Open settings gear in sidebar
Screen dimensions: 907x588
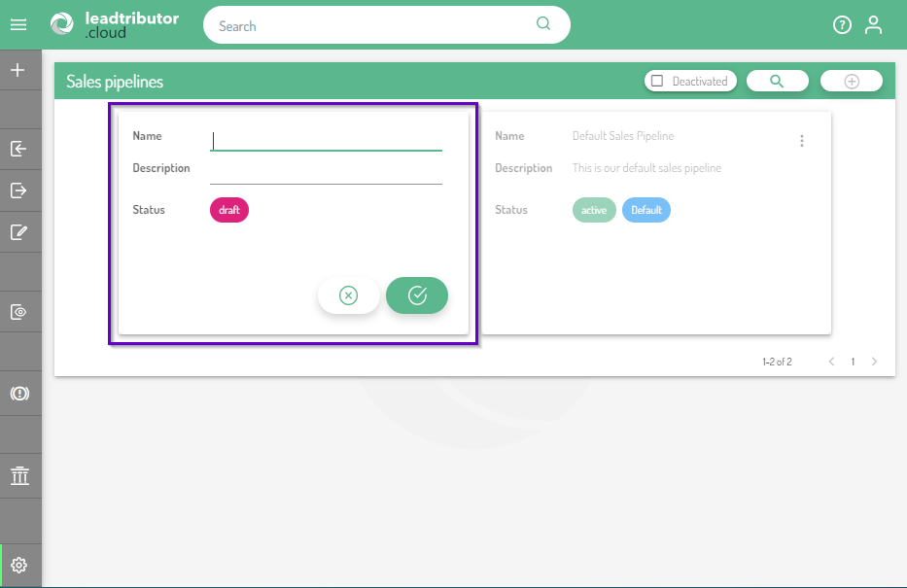pos(19,565)
